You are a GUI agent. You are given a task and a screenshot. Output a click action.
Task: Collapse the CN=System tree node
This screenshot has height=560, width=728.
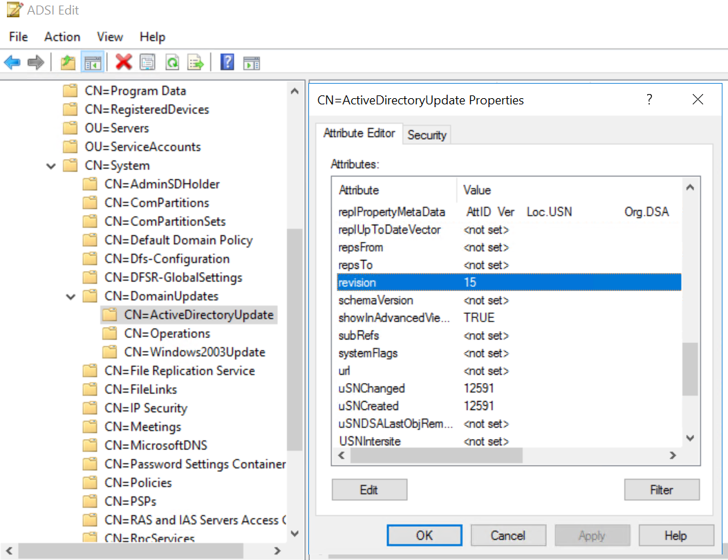[51, 166]
